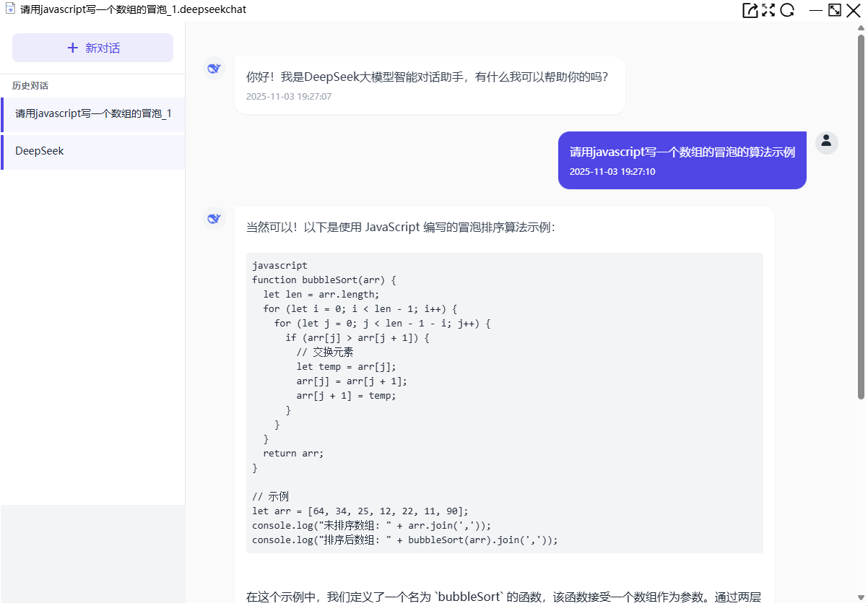Click the DeepSeek whale avatar beside the greeting
This screenshot has height=606, width=868.
point(214,69)
